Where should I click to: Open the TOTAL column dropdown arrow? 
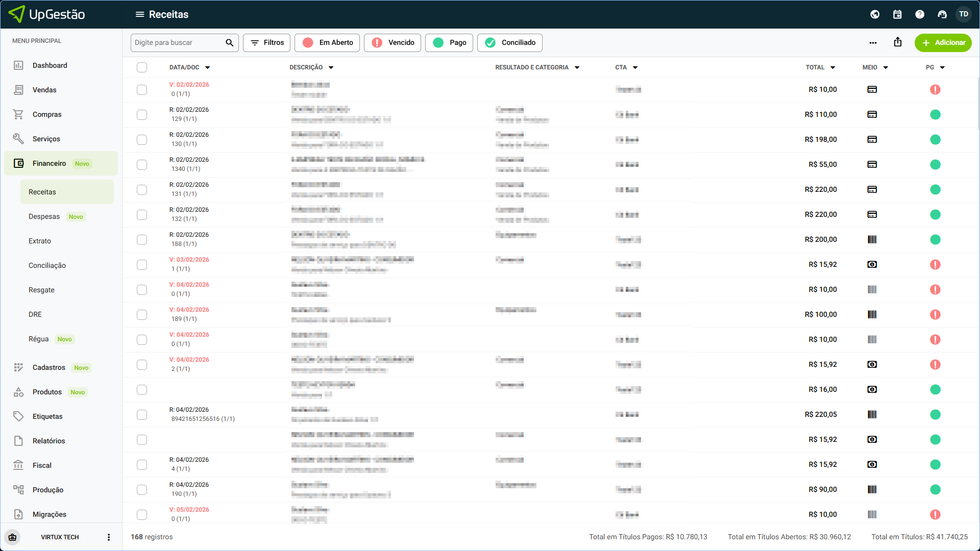pos(832,67)
